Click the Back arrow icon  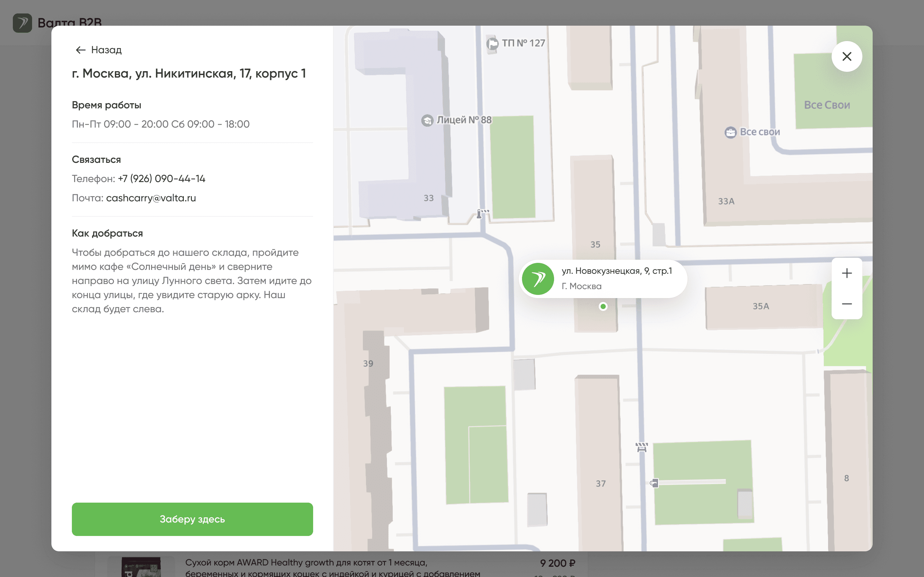coord(80,50)
